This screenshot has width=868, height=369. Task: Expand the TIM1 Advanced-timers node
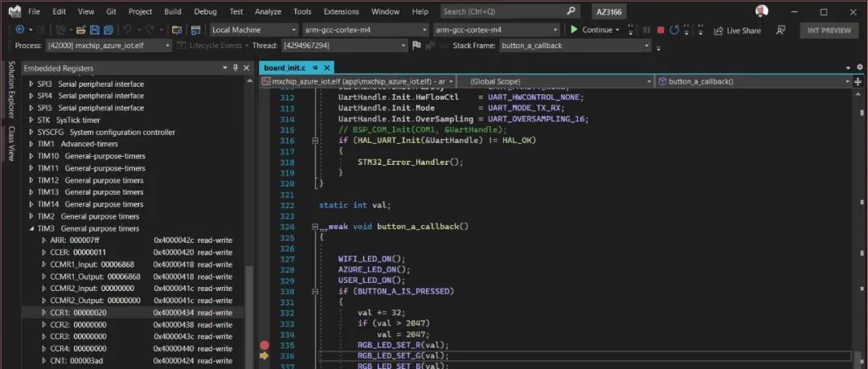click(31, 144)
